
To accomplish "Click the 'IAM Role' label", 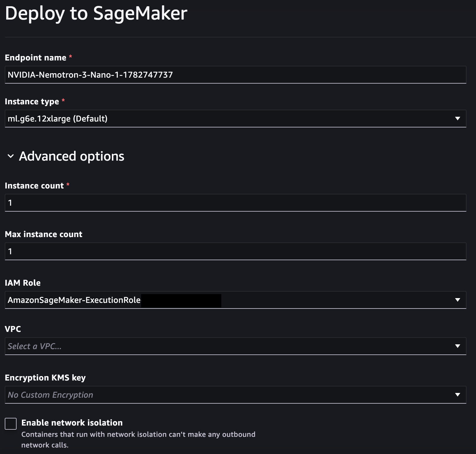I will click(x=23, y=283).
